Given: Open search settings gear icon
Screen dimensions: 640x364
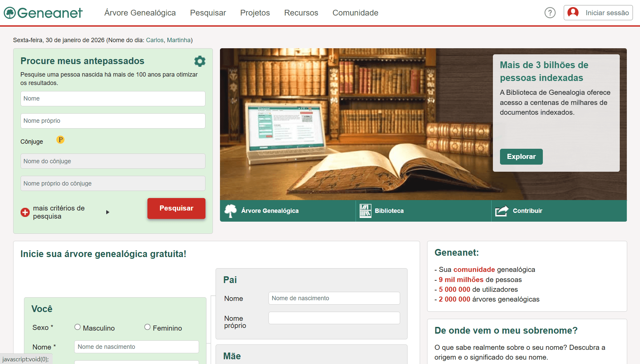Looking at the screenshot, I should pos(200,61).
